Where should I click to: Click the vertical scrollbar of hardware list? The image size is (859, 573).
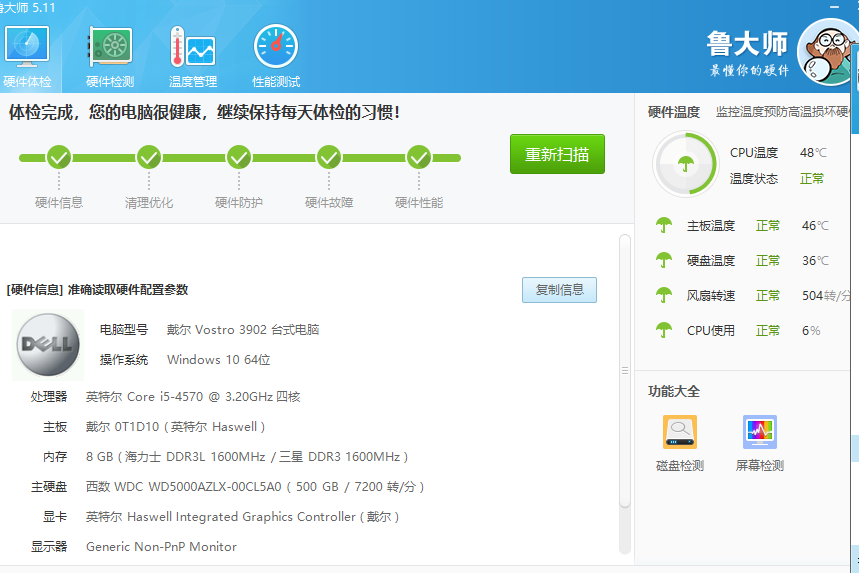coord(625,372)
